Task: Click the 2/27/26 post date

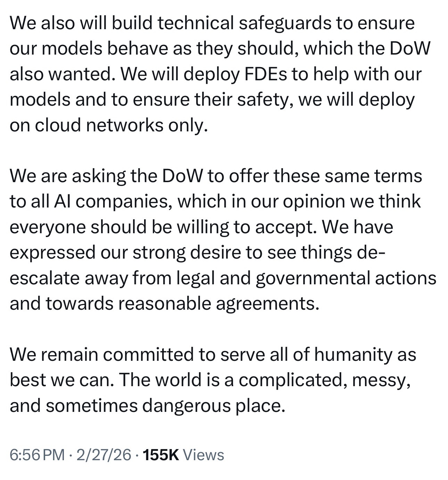Action: [x=104, y=455]
